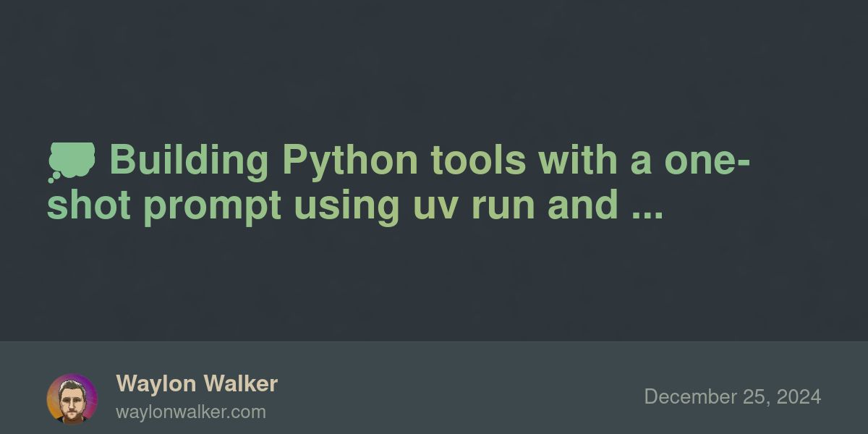The height and width of the screenshot is (434, 868).
Task: Click "one-" at the end of the first title line
Action: click(707, 161)
